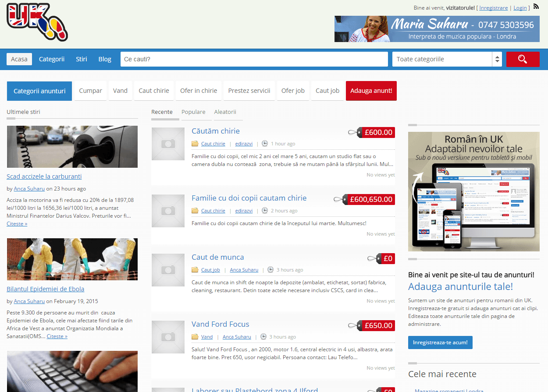Viewport: 548px width, 392px height.
Task: Click the UK site logo
Action: click(37, 22)
